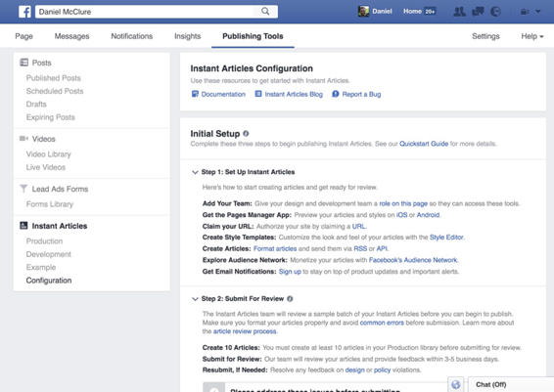Click the design link under Resubmit

coord(354,370)
